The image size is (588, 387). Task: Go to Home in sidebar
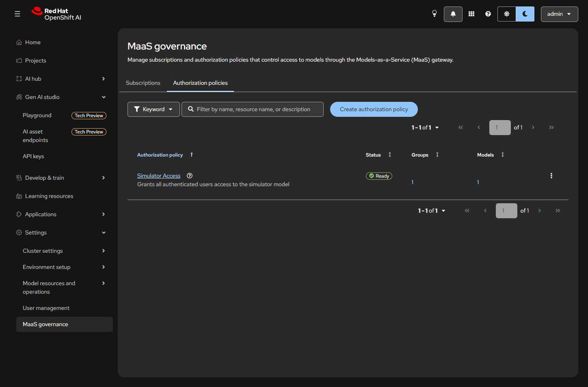point(65,42)
